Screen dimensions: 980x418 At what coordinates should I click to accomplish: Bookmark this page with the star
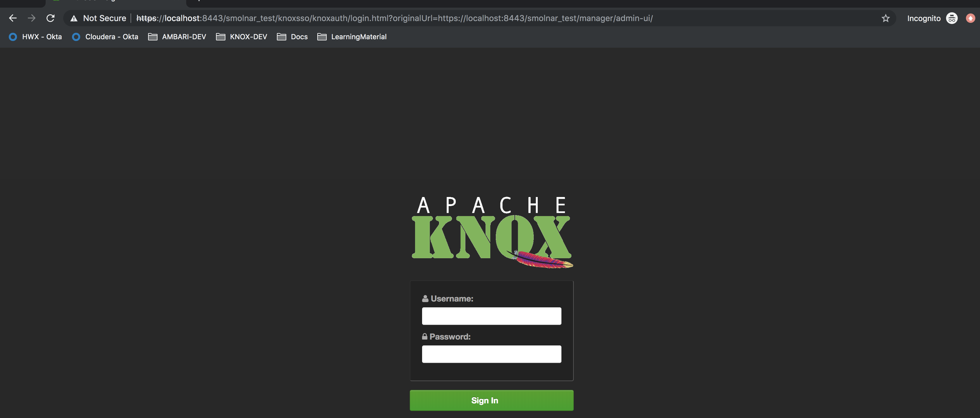pyautogui.click(x=886, y=18)
